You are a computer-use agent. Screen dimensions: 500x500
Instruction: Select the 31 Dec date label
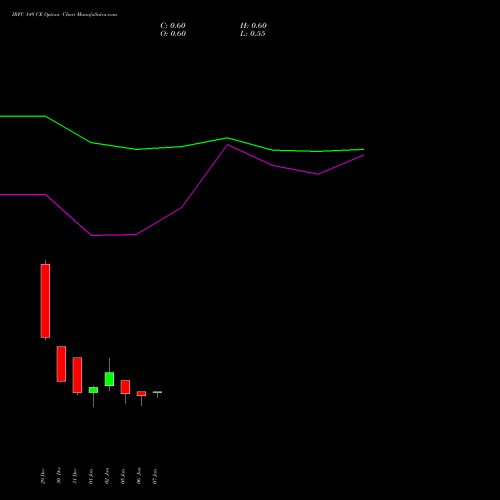(75, 476)
